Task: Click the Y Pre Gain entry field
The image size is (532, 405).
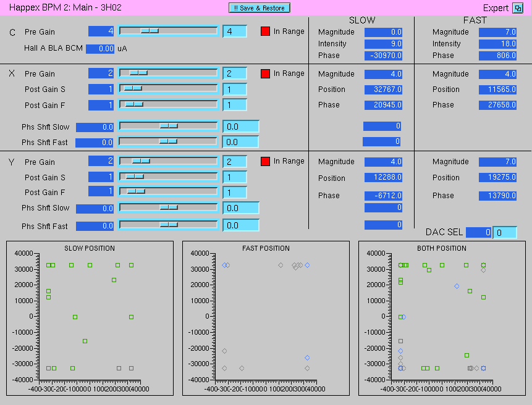Action: 235,162
